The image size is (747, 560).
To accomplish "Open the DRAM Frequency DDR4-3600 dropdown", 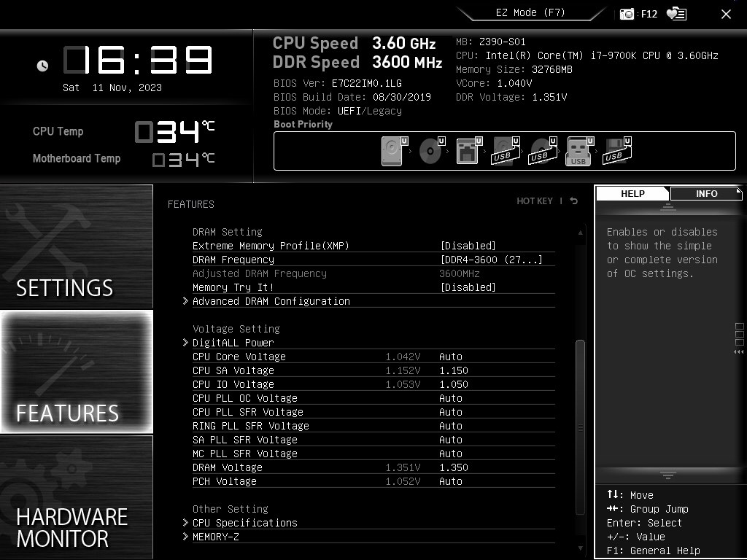I will point(491,260).
